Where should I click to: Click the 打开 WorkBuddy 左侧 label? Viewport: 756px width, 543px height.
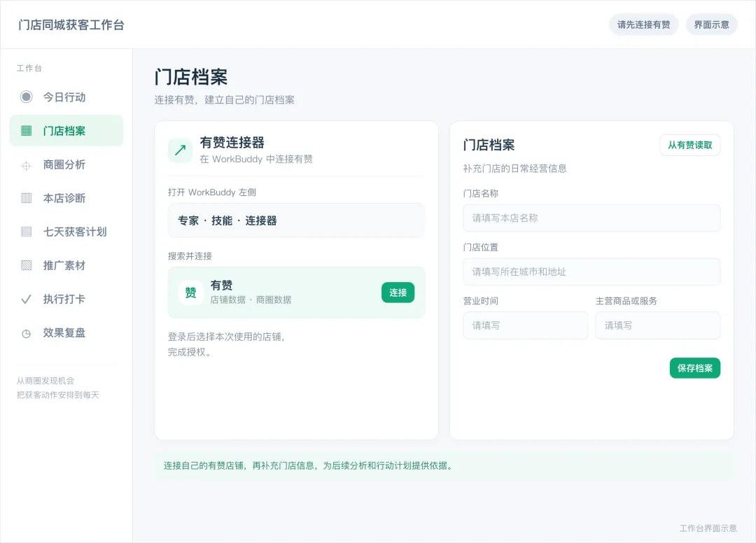click(211, 192)
